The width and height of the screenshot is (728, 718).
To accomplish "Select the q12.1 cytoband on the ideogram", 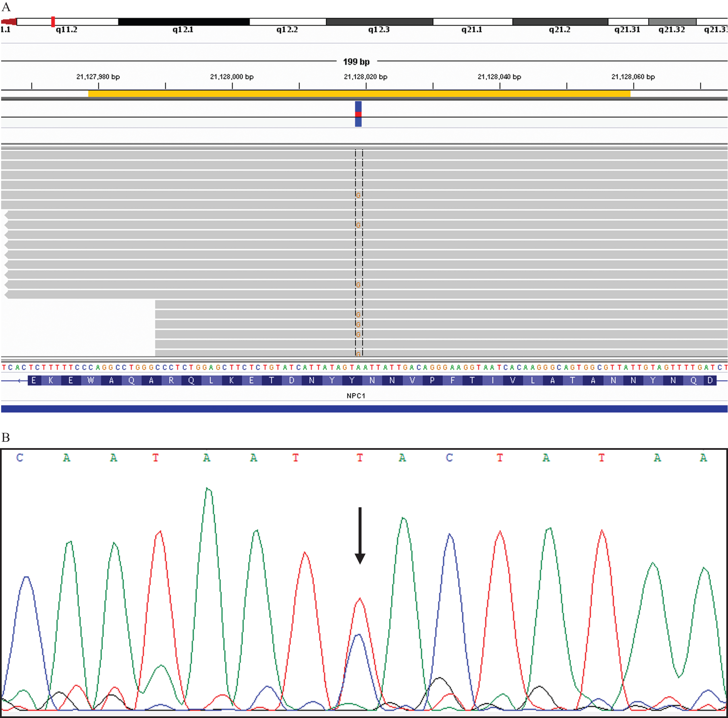I will pyautogui.click(x=184, y=22).
